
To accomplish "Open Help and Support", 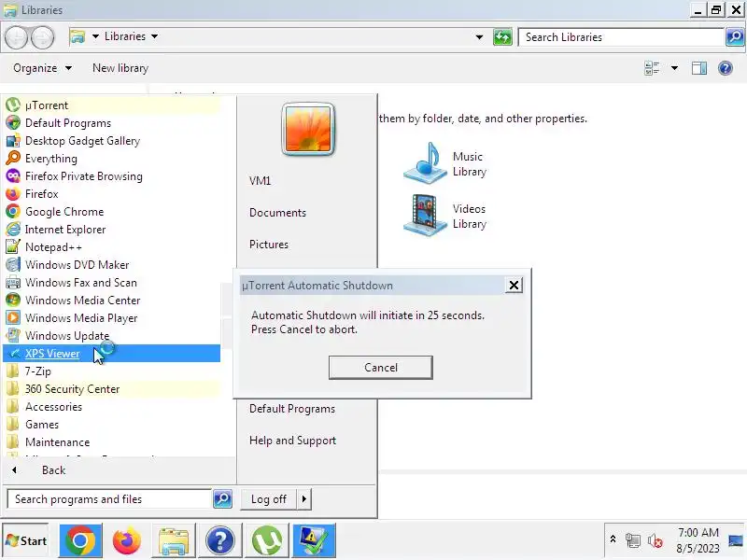I will click(x=292, y=441).
